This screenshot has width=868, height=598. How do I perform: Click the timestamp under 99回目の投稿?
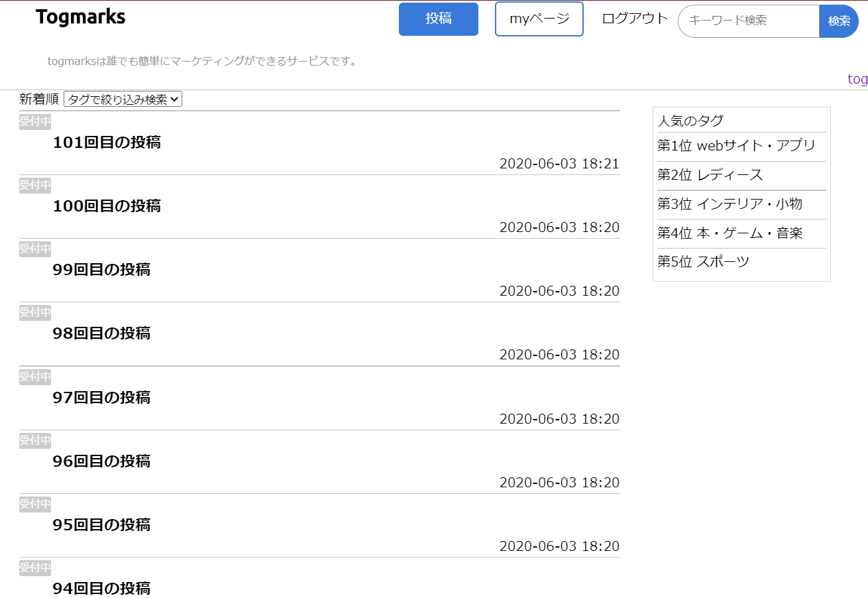pyautogui.click(x=559, y=291)
